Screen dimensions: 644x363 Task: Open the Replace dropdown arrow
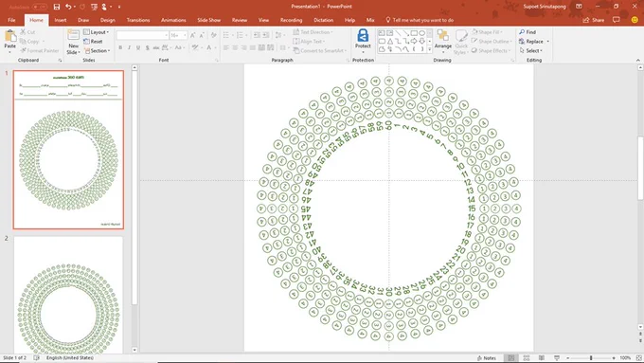pyautogui.click(x=548, y=42)
